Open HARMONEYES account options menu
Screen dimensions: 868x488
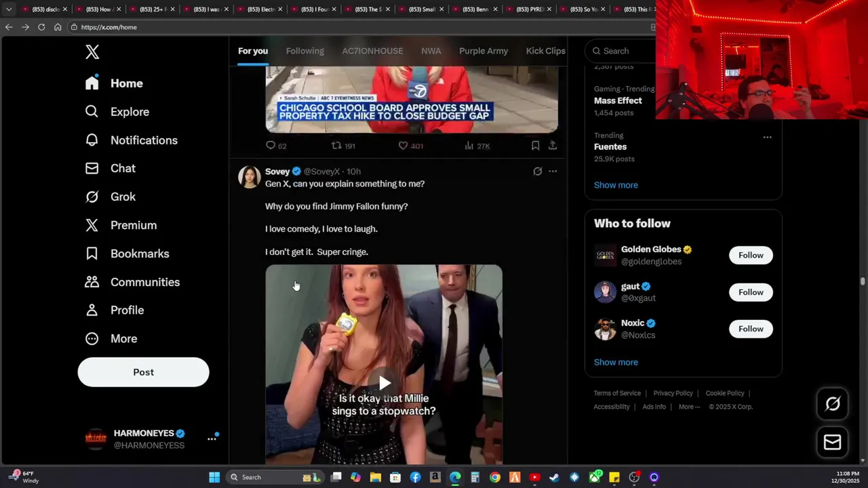(212, 439)
